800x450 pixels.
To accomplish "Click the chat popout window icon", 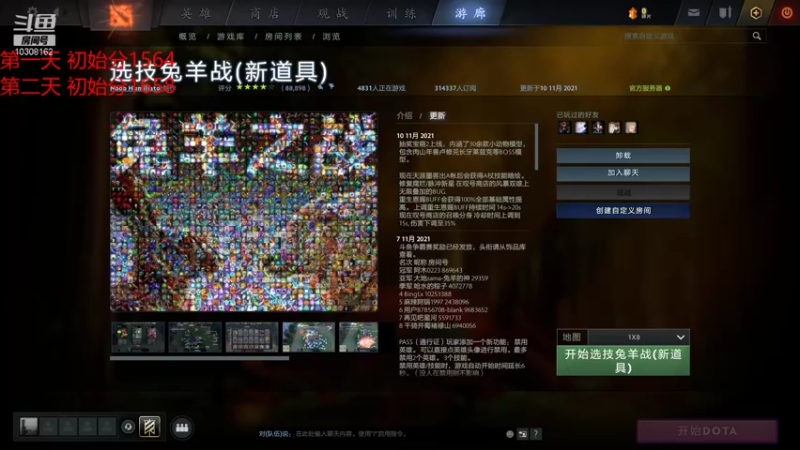I will (522, 434).
